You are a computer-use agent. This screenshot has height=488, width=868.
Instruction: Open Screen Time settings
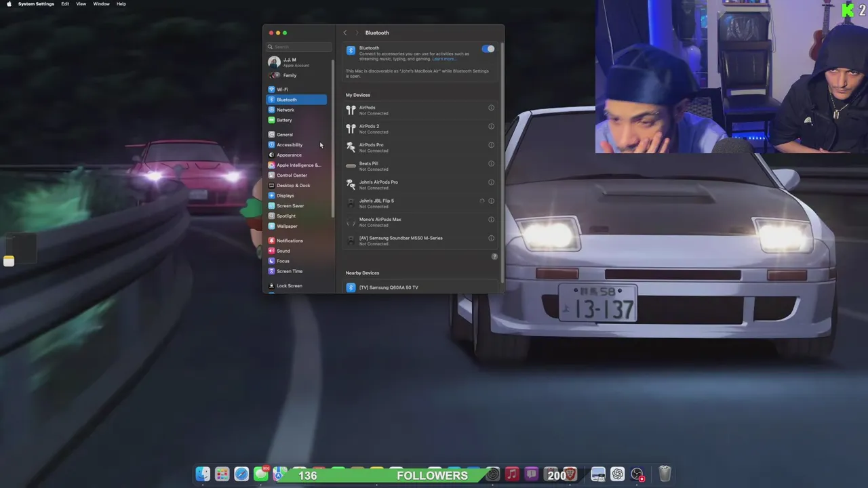tap(296, 271)
